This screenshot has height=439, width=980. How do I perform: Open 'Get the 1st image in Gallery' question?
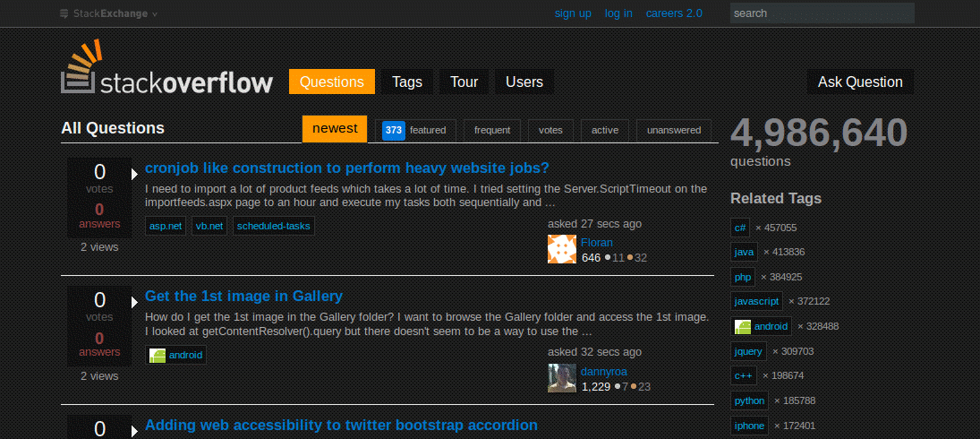243,296
